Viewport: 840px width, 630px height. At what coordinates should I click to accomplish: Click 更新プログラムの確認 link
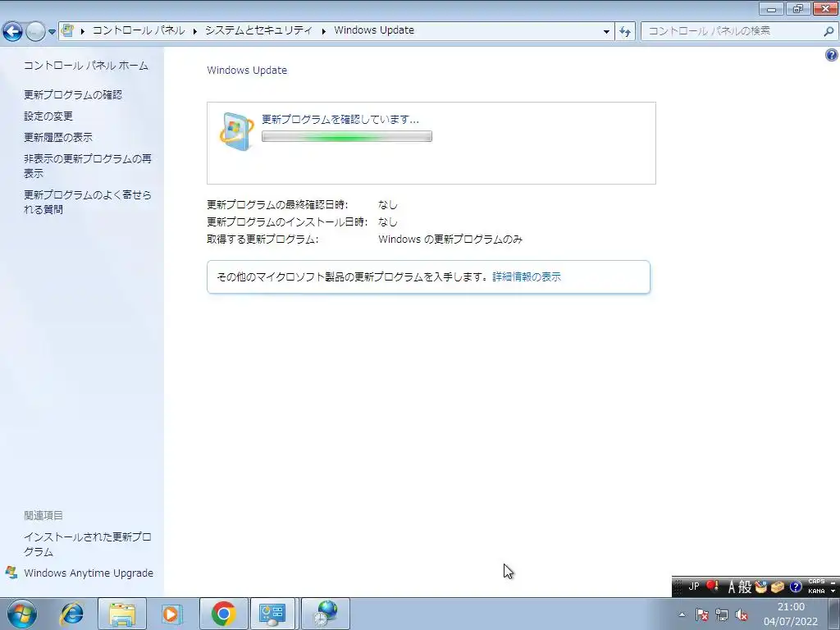pyautogui.click(x=73, y=95)
